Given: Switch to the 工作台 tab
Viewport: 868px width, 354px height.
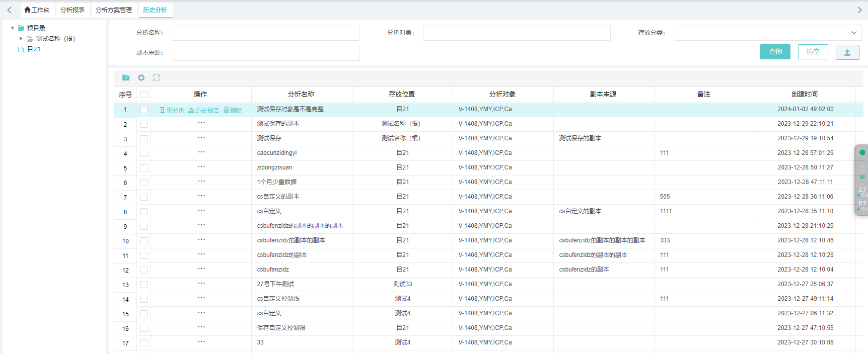Looking at the screenshot, I should point(37,10).
